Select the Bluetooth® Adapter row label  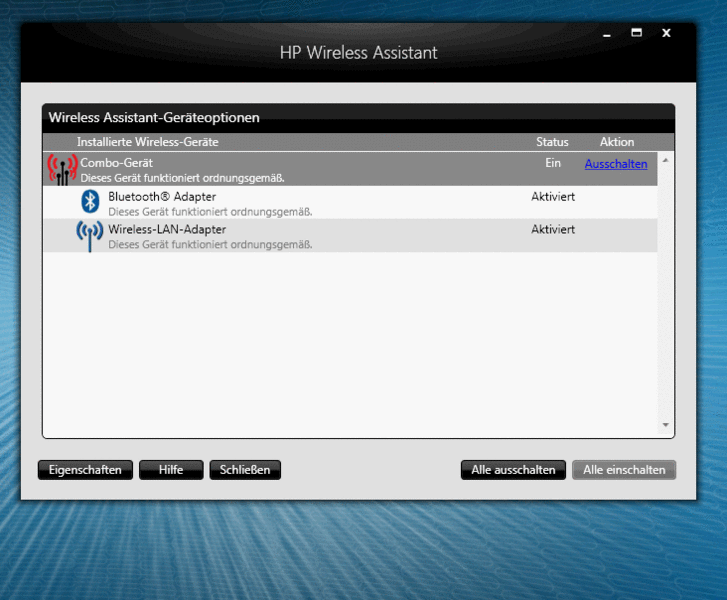click(162, 197)
